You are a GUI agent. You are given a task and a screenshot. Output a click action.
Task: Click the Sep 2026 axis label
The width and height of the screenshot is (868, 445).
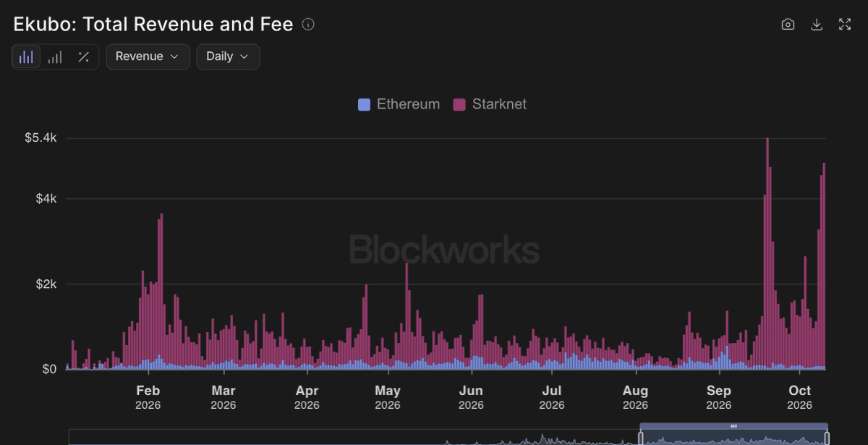719,397
